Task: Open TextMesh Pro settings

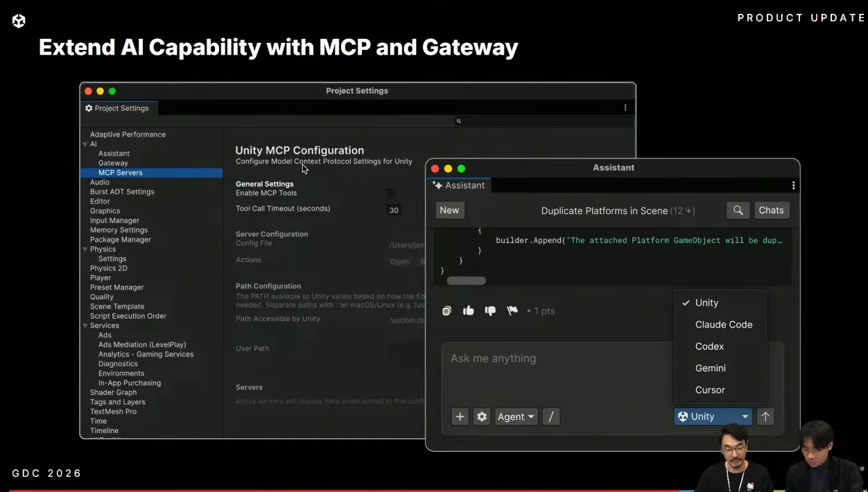Action: coord(113,412)
